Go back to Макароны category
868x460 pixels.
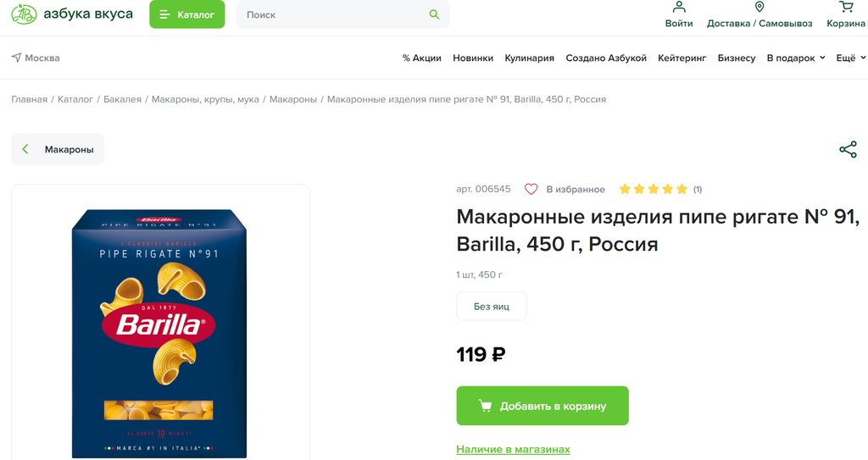tap(58, 149)
